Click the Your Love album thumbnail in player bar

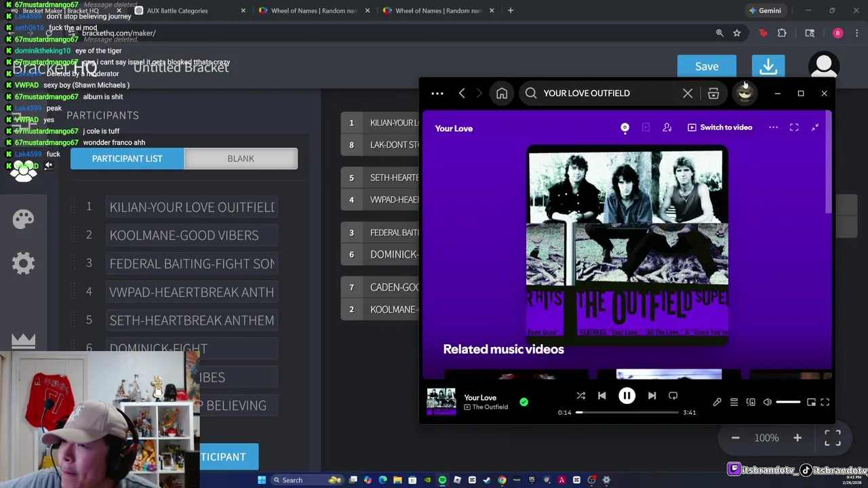tap(441, 402)
